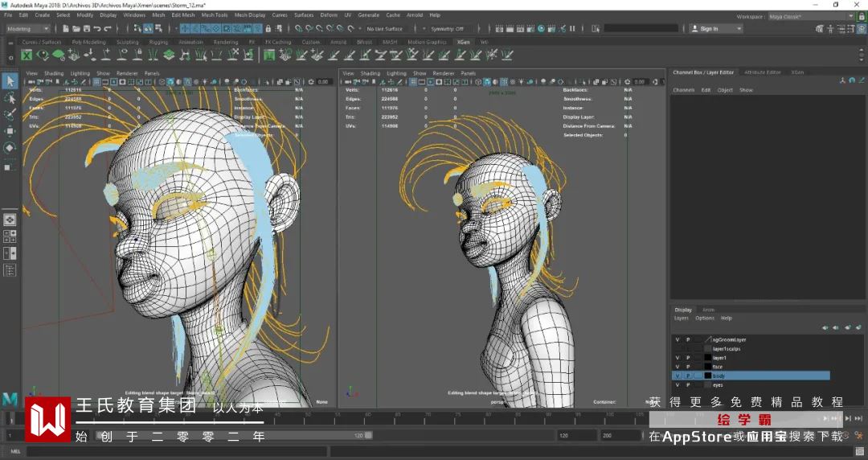
Task: Open the Mesh Tools menu
Action: (x=215, y=14)
